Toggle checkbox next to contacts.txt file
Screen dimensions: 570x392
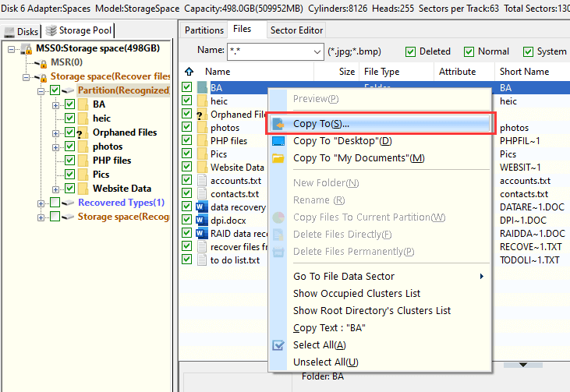click(187, 194)
